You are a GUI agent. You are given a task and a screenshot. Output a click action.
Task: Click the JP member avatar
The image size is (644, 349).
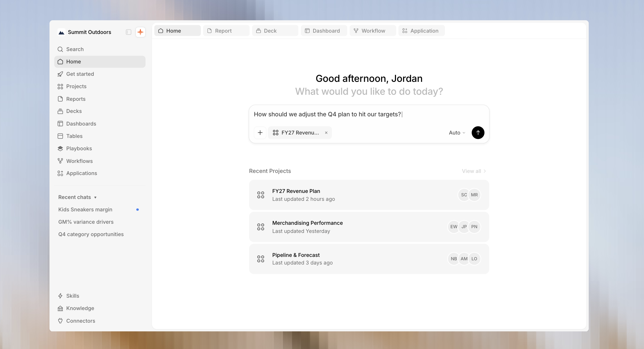[x=464, y=227]
